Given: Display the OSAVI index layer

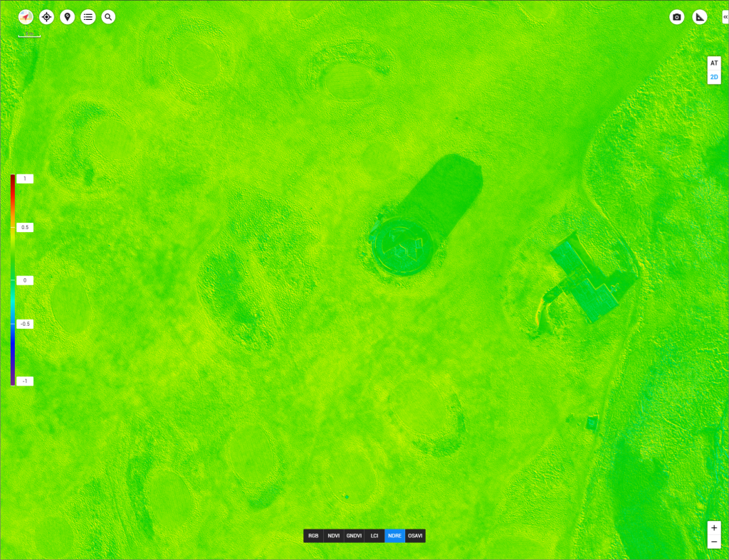Looking at the screenshot, I should pos(415,536).
